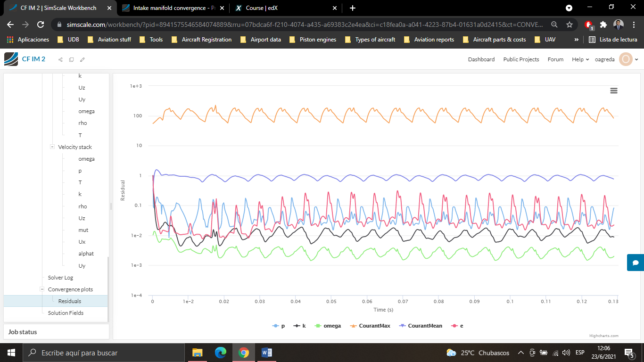Image resolution: width=644 pixels, height=362 pixels.
Task: Bookmark page with the star icon
Action: (569, 25)
